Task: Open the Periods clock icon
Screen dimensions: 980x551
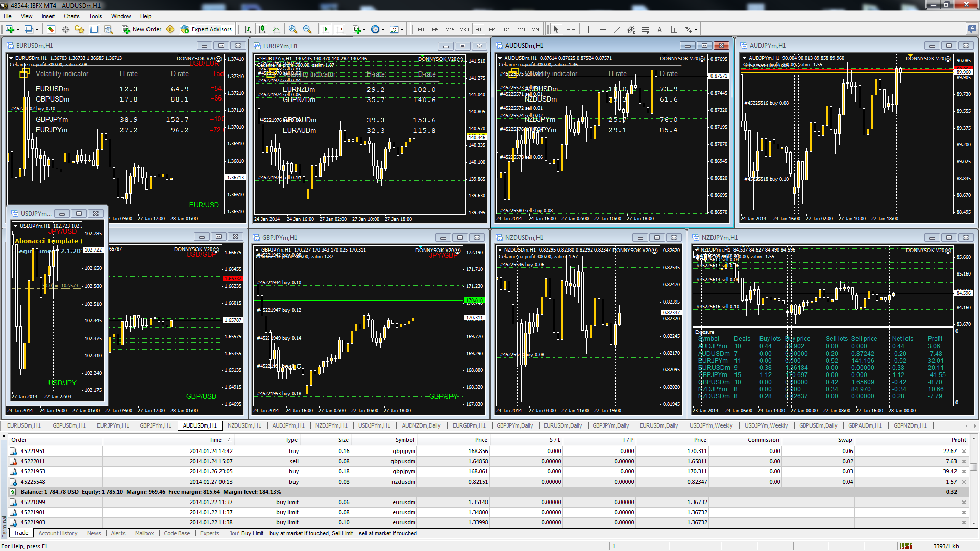Action: [x=375, y=29]
